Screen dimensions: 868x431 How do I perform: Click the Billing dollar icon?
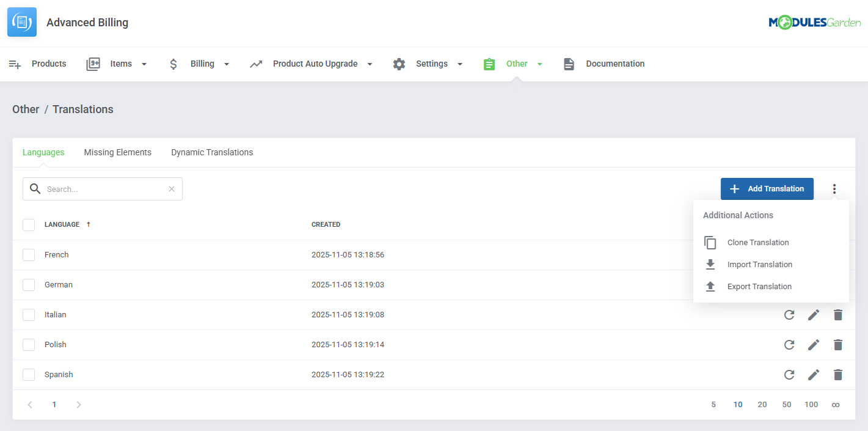(x=173, y=64)
